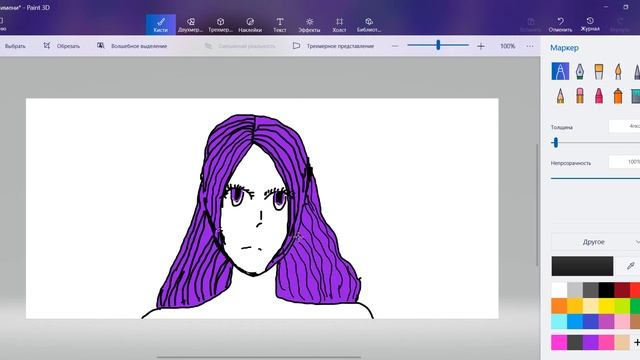The width and height of the screenshot is (640, 360).
Task: Click the 100% zoom value
Action: coord(508,46)
